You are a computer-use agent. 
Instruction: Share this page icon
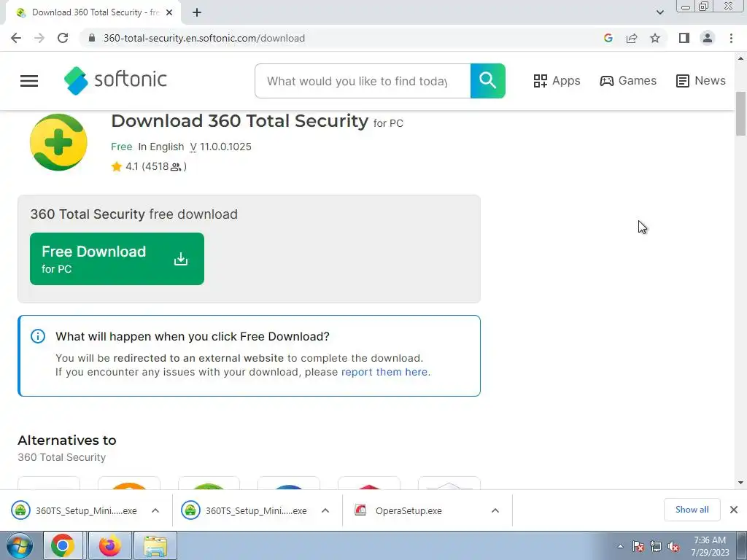tap(632, 38)
